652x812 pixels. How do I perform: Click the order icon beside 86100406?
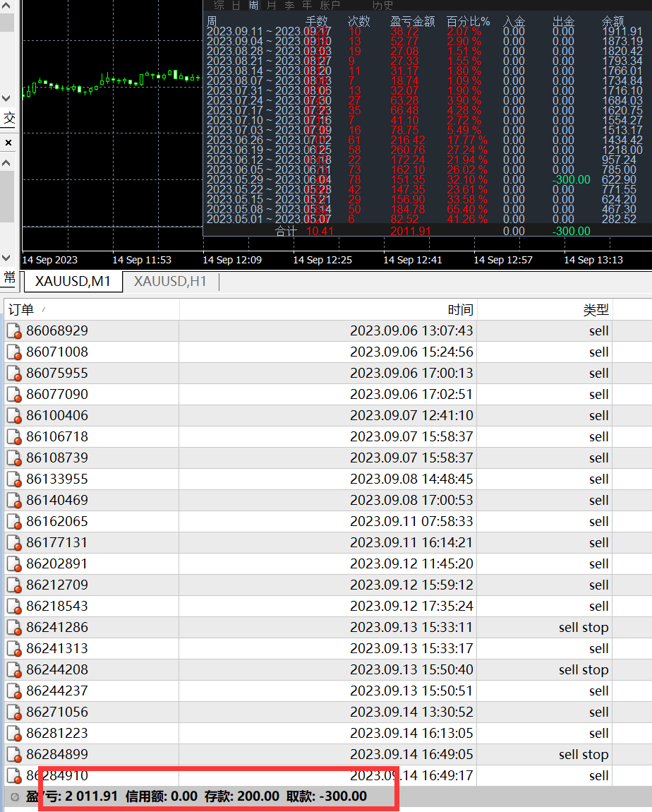tap(14, 416)
